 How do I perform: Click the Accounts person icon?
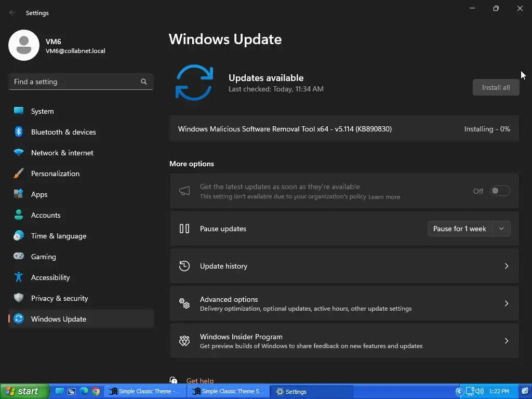tap(18, 215)
